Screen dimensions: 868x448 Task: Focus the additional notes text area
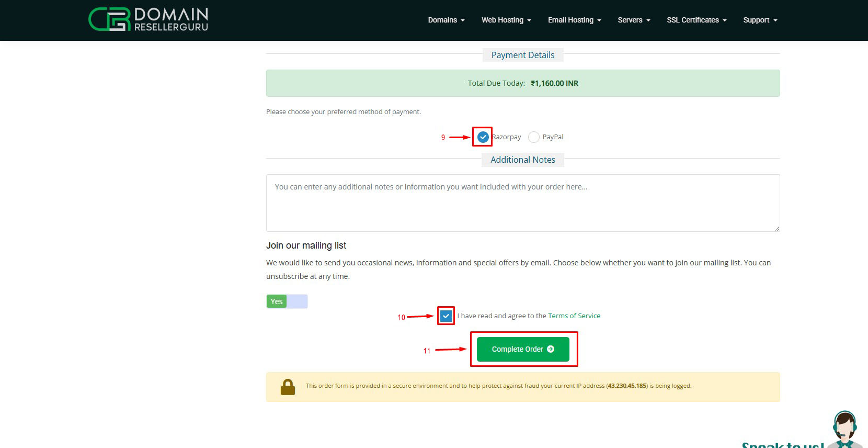523,203
